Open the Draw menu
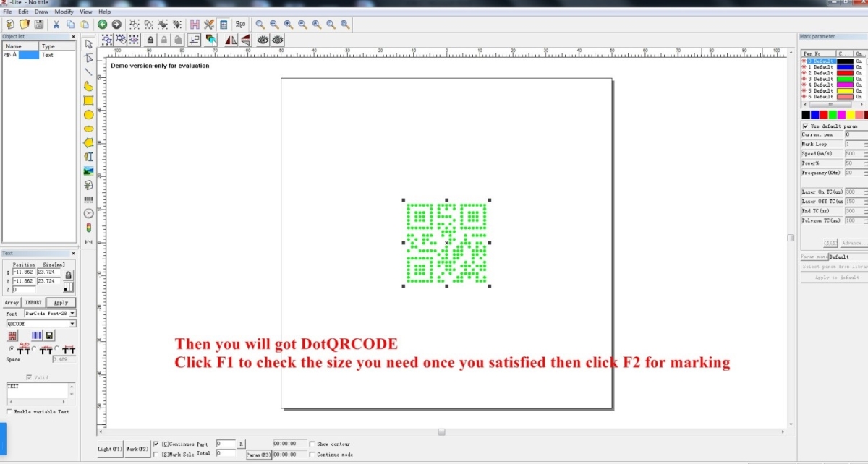Viewport: 868px width, 464px height. tap(42, 12)
